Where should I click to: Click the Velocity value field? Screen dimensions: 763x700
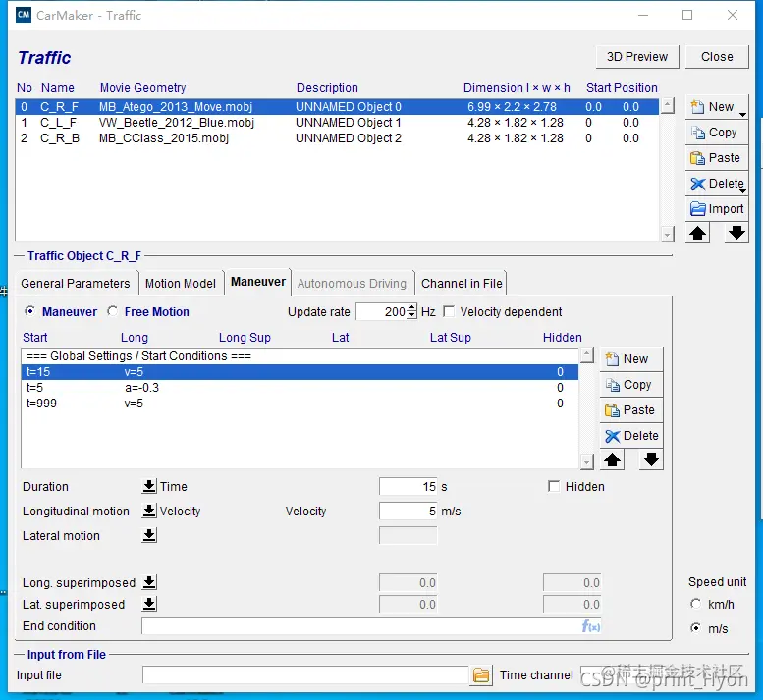(409, 512)
